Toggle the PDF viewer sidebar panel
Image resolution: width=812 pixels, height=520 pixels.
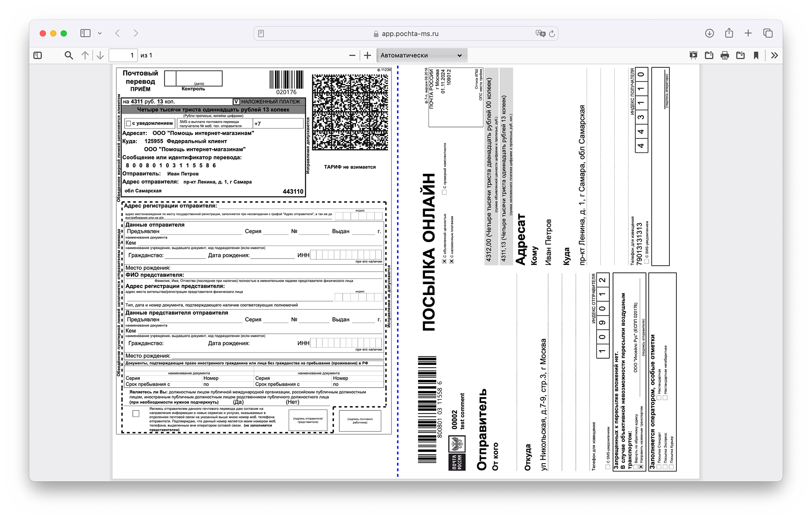tap(38, 55)
